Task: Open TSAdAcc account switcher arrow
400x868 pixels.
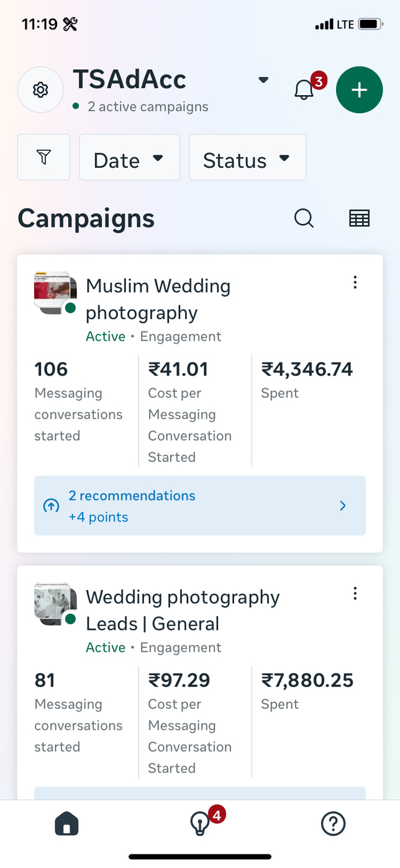Action: pyautogui.click(x=263, y=80)
